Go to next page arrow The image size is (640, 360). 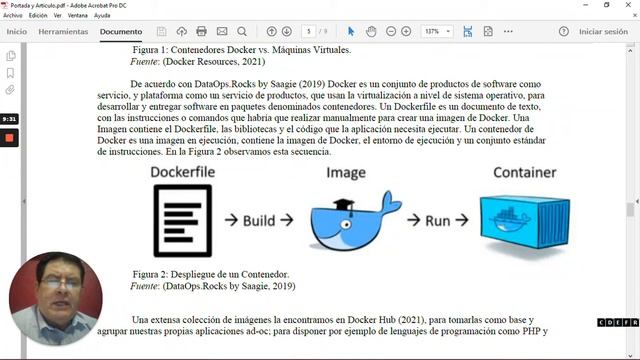coord(287,31)
